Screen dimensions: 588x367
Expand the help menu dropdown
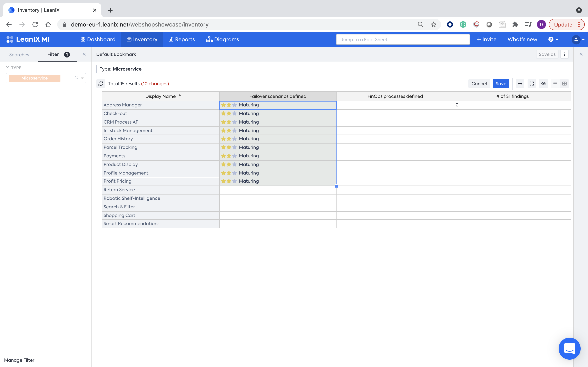click(x=553, y=39)
